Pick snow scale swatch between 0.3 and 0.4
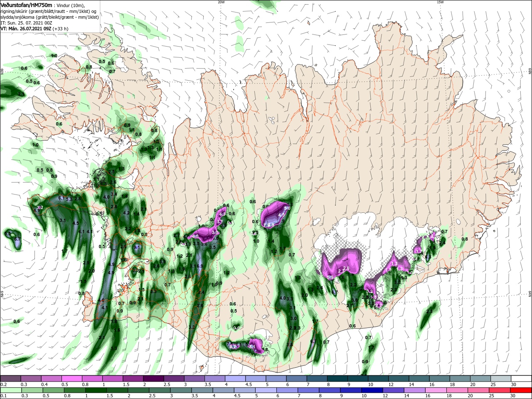This screenshot has height=399, width=532. click(x=31, y=379)
